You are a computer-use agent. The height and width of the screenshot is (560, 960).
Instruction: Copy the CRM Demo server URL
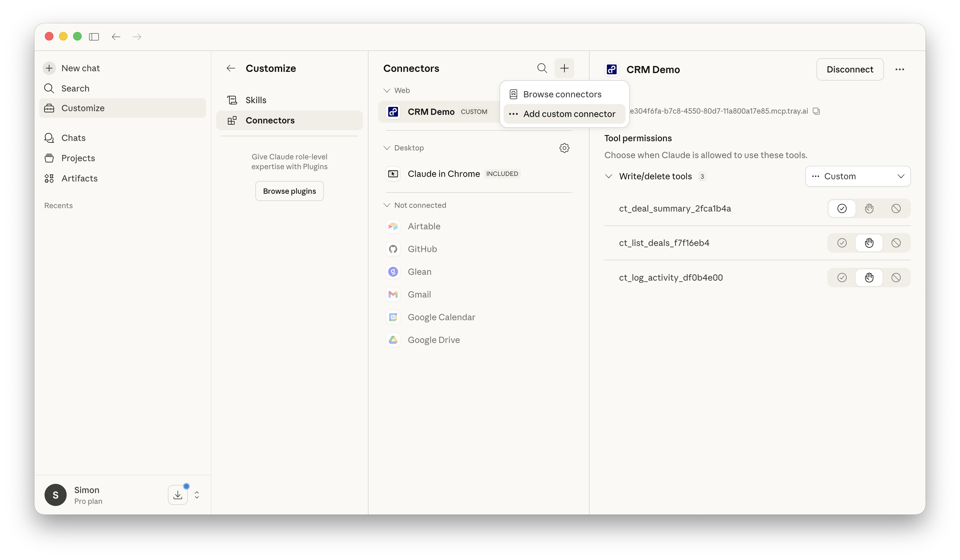click(816, 111)
